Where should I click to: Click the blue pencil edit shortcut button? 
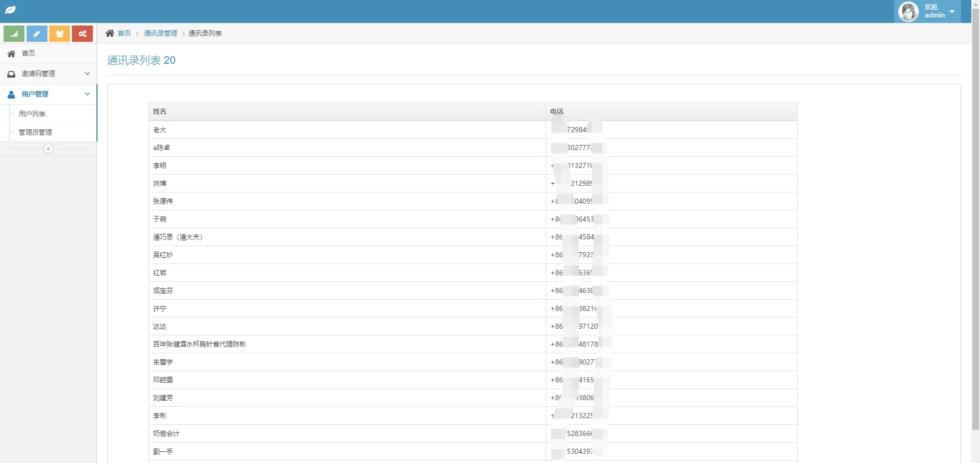(37, 34)
